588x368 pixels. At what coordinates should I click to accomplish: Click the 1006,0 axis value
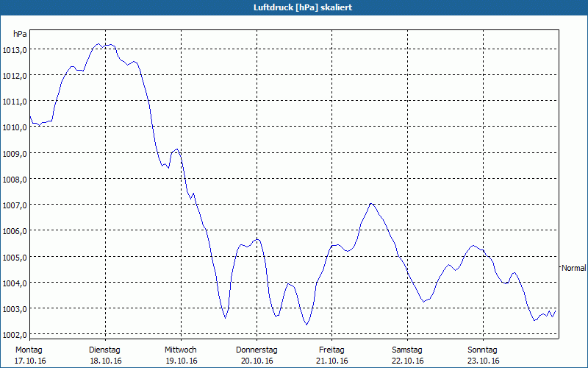pyautogui.click(x=15, y=231)
